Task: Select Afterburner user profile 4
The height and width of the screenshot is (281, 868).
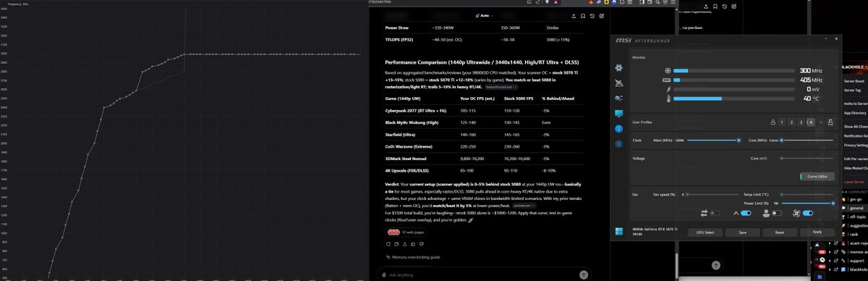Action: [x=811, y=122]
